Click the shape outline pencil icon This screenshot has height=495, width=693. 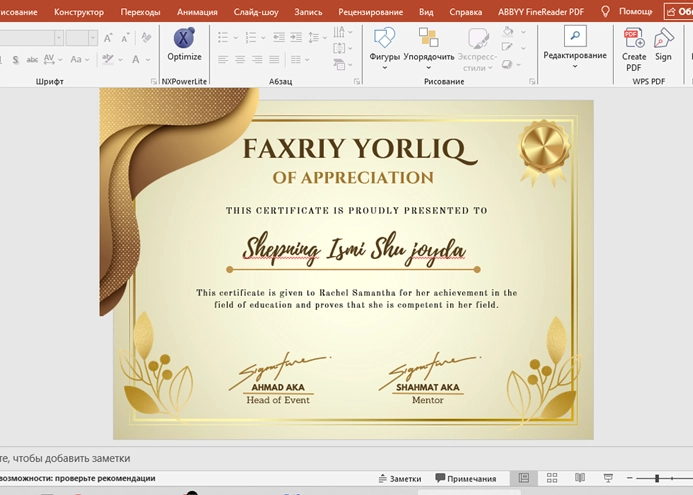507,47
